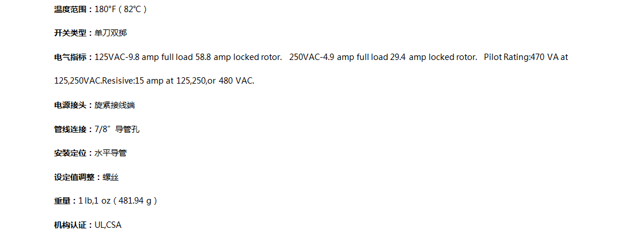Click the 7/8″ 导管孔 value

[x=118, y=129]
